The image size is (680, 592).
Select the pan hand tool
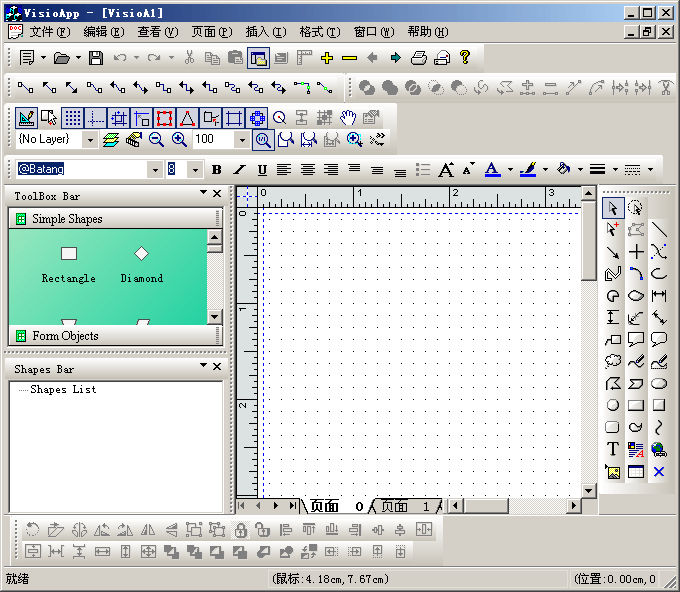[x=348, y=117]
